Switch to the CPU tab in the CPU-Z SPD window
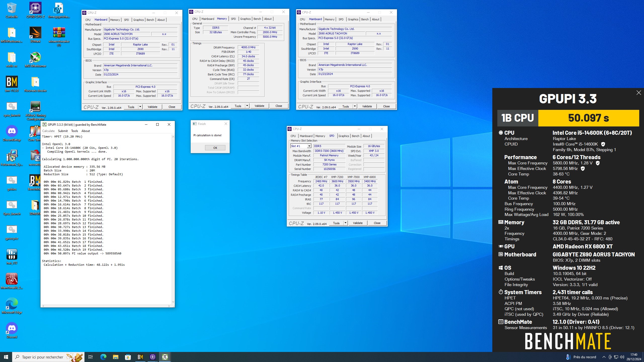The height and width of the screenshot is (362, 644). pyautogui.click(x=293, y=136)
